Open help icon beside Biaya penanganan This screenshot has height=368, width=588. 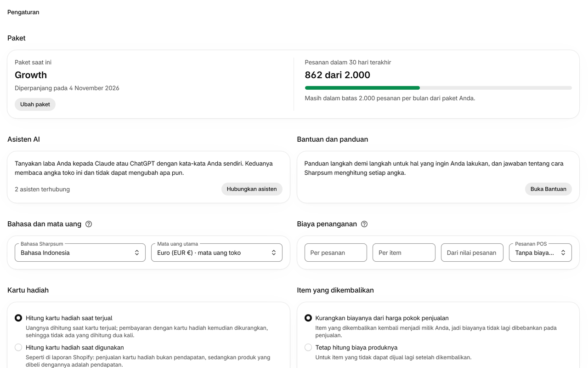pos(364,224)
